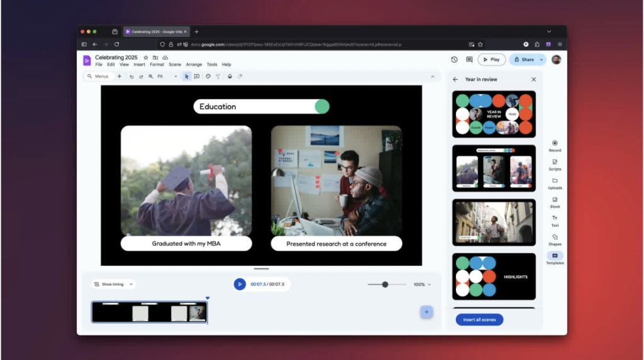Select the Highlights template thumbnail
Image resolution: width=644 pixels, height=360 pixels.
(x=494, y=276)
